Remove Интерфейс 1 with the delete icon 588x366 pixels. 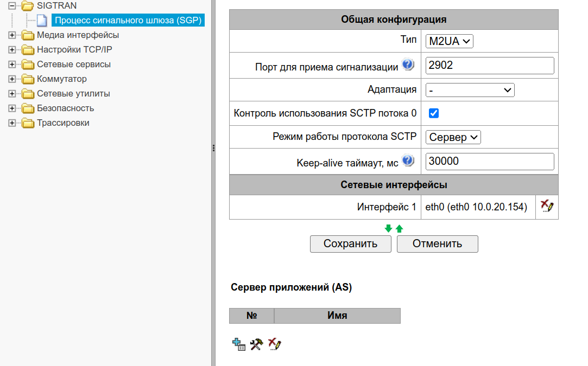(x=547, y=206)
